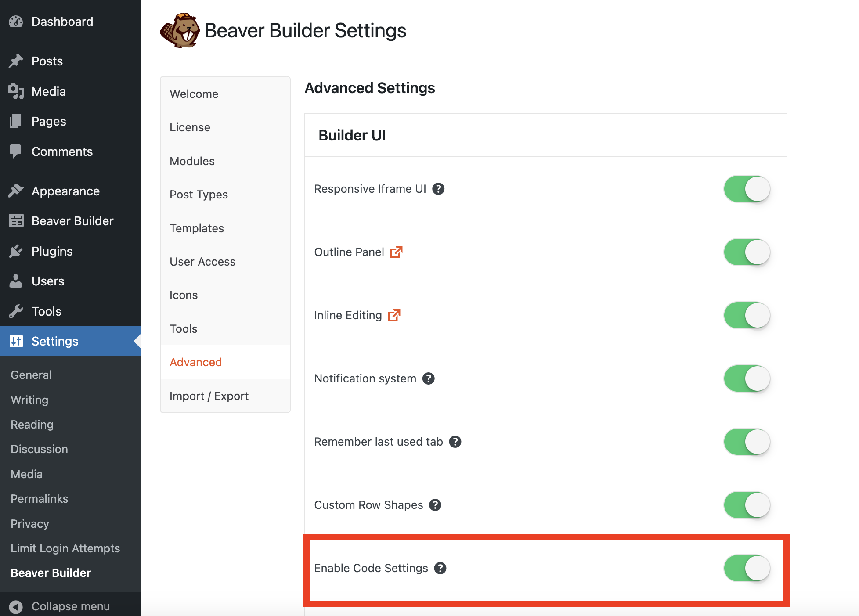The width and height of the screenshot is (859, 616).
Task: Click help icon beside Notification system
Action: [x=428, y=378]
